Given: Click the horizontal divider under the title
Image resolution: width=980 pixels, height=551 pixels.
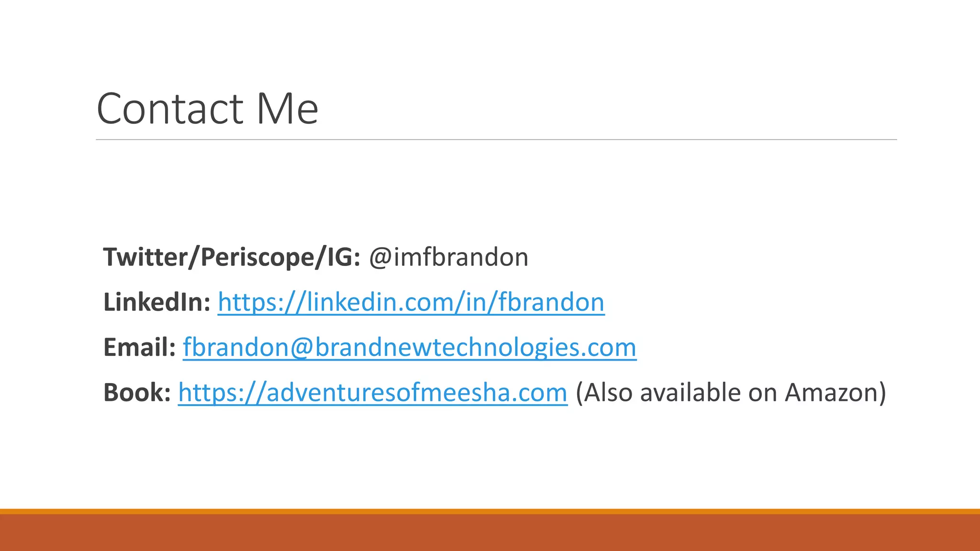Looking at the screenshot, I should pos(496,140).
